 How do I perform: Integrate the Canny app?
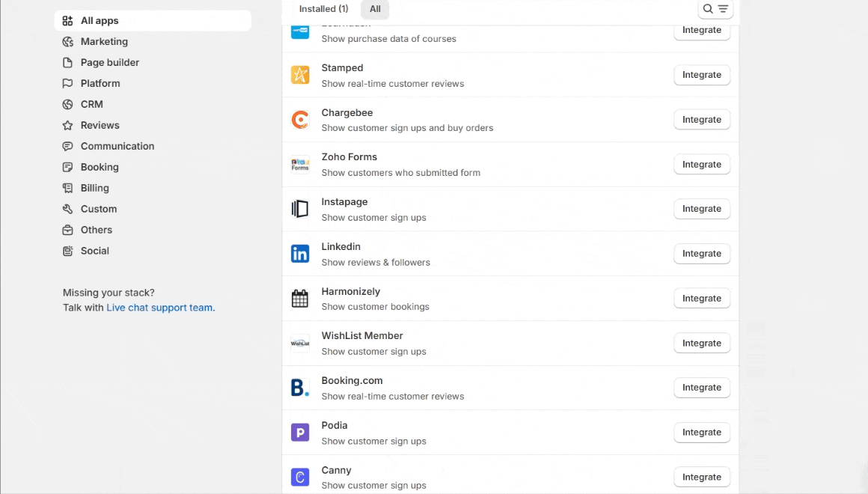point(701,478)
